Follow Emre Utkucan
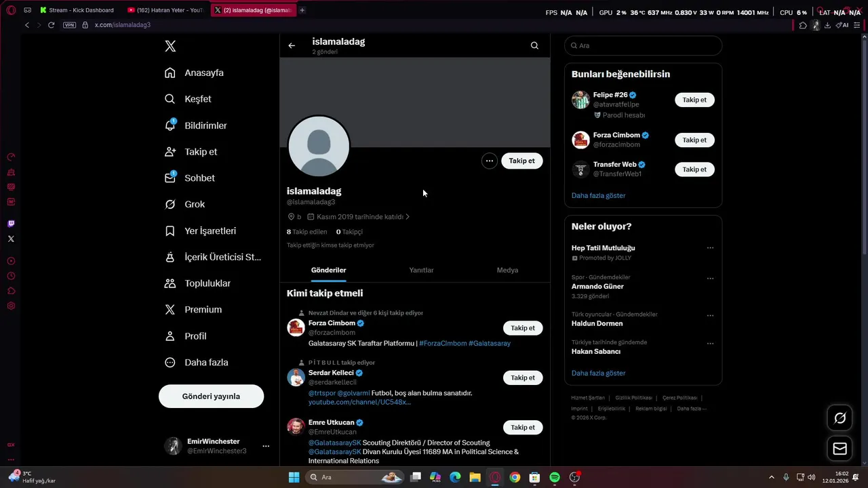868x488 pixels. click(x=522, y=427)
